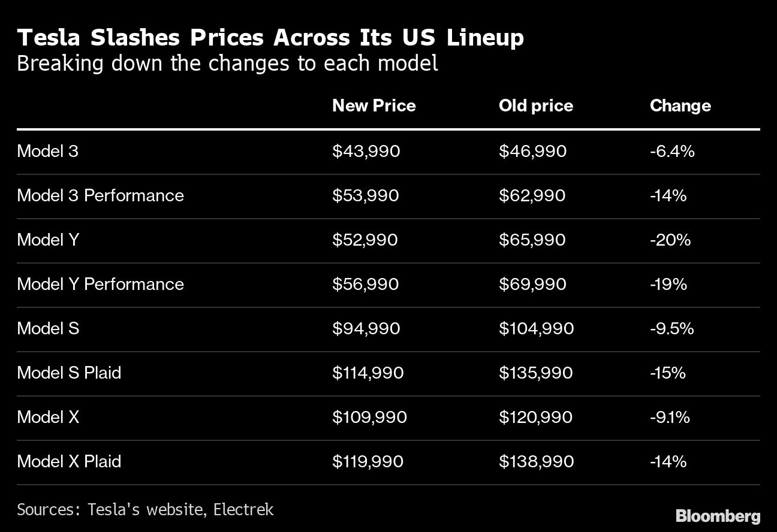Click the $109,990 Model X price
The image size is (777, 532).
pos(369,417)
